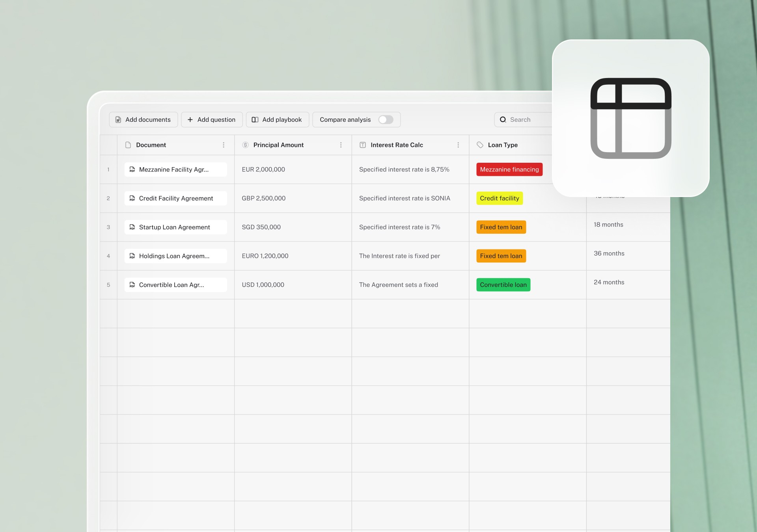
Task: Click the dollar icon next to Principal Amount header
Action: click(245, 145)
